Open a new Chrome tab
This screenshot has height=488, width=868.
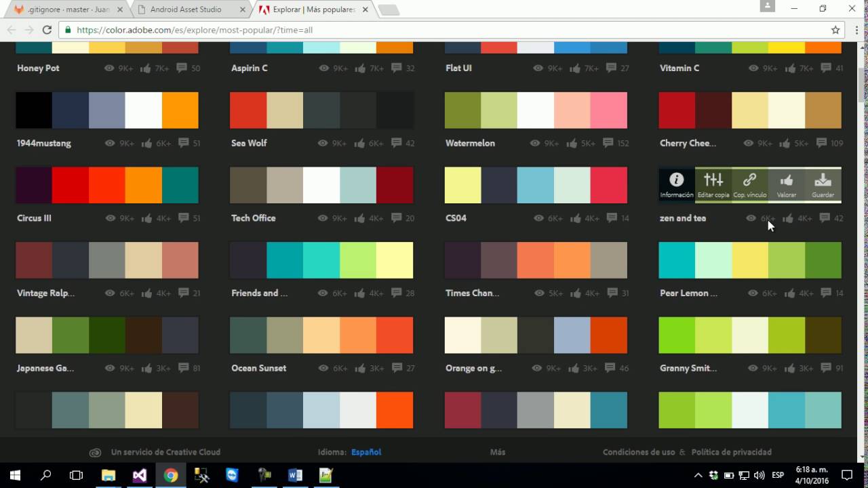389,10
